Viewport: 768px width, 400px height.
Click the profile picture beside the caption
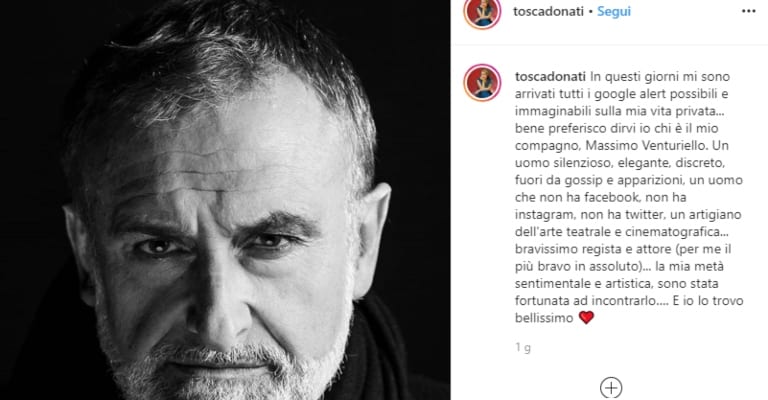click(x=482, y=82)
